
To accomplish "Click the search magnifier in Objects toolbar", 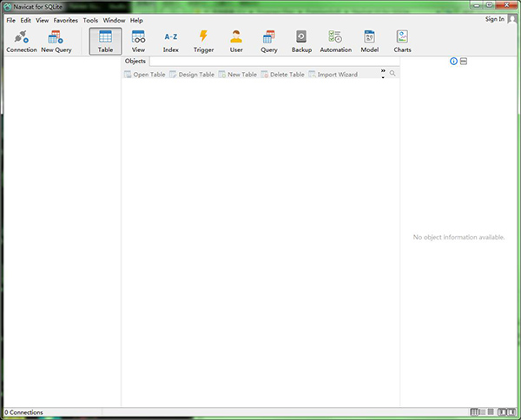I will [x=392, y=73].
